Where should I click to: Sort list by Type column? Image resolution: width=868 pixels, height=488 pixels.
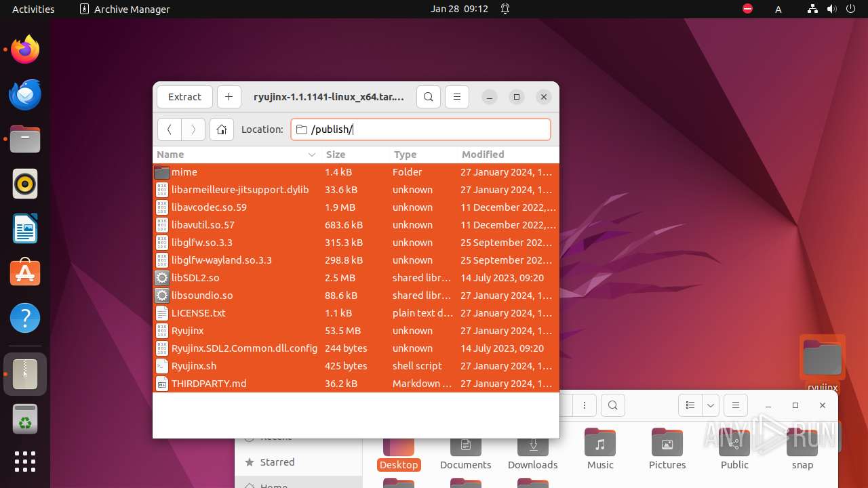click(x=424, y=155)
